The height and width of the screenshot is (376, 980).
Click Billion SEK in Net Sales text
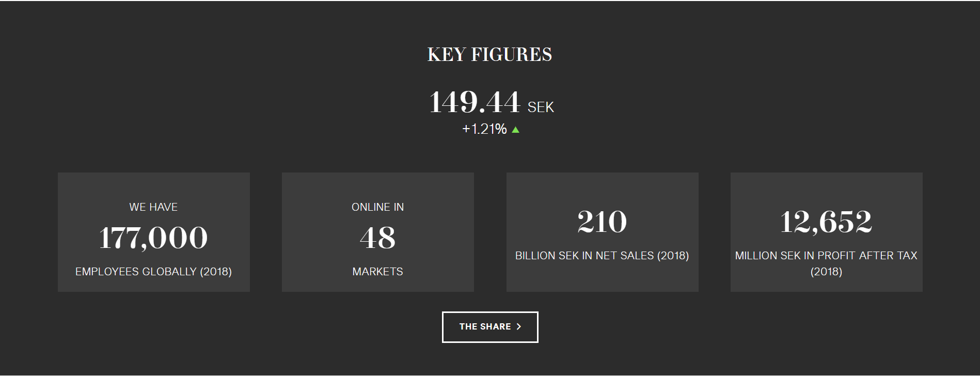[x=602, y=256]
